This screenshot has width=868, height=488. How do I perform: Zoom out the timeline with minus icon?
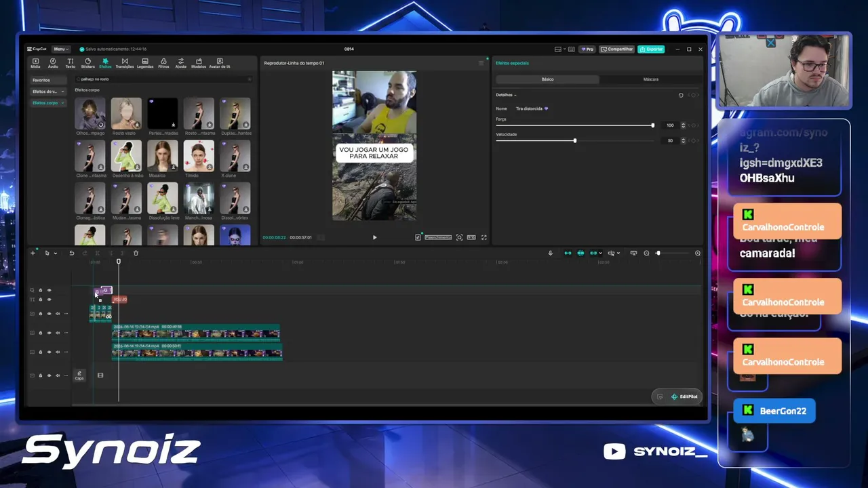click(646, 253)
